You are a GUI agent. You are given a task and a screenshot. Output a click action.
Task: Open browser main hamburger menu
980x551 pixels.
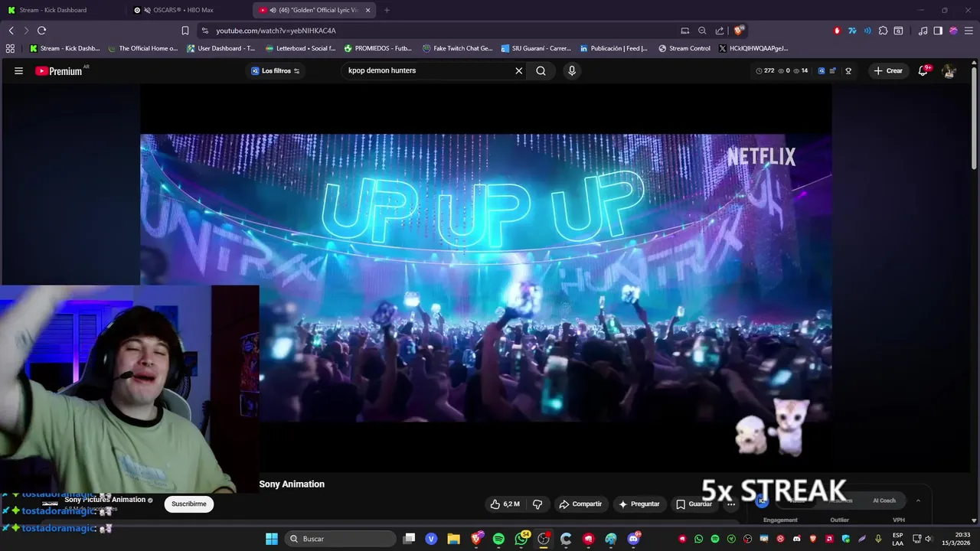(x=969, y=31)
